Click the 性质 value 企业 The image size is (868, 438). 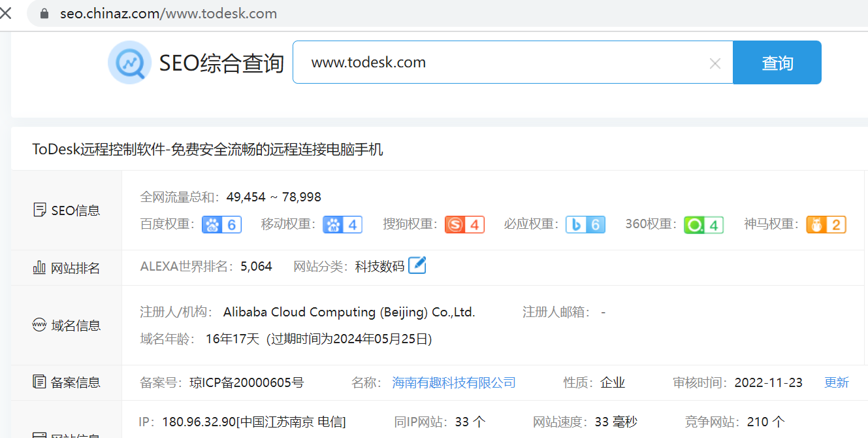tap(613, 382)
